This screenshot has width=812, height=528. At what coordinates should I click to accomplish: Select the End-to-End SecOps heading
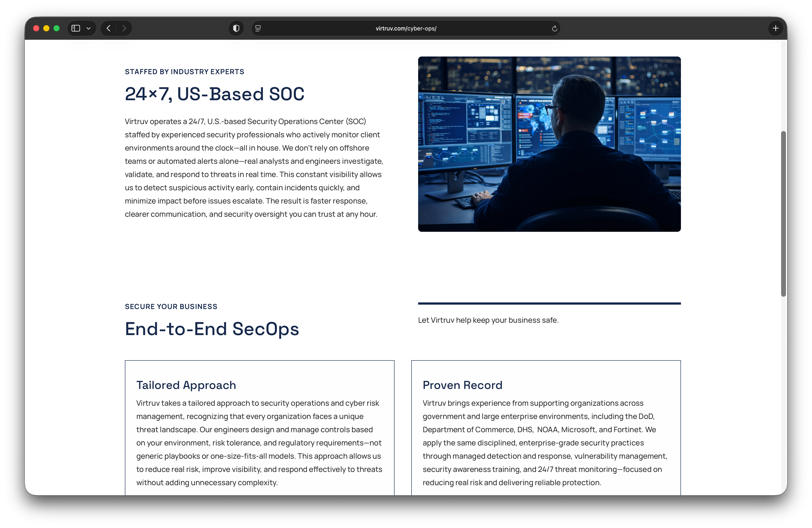(212, 329)
